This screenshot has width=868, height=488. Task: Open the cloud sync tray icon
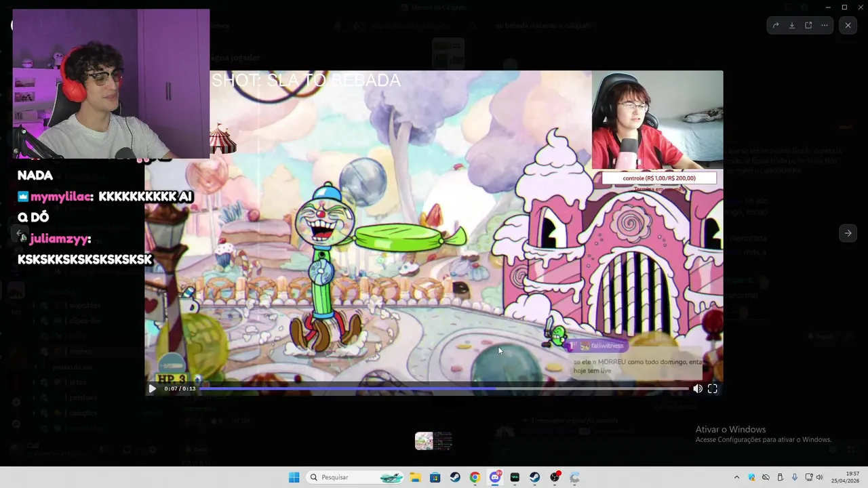click(766, 477)
